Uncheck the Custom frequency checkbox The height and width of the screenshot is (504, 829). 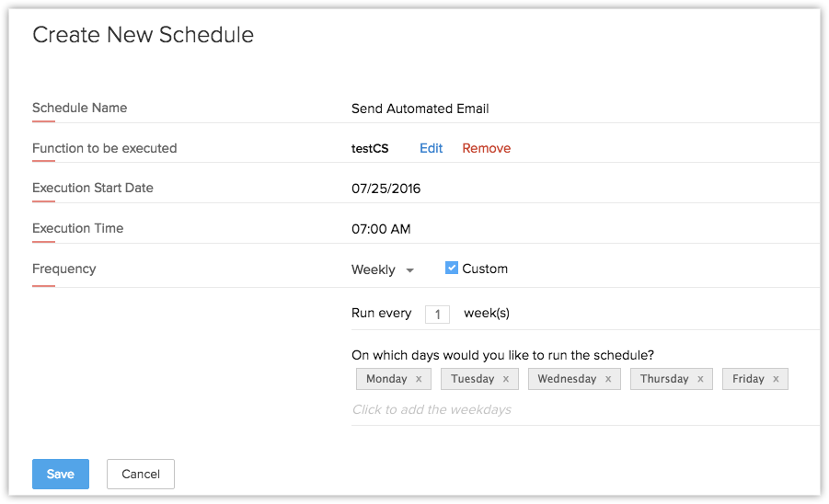tap(452, 269)
